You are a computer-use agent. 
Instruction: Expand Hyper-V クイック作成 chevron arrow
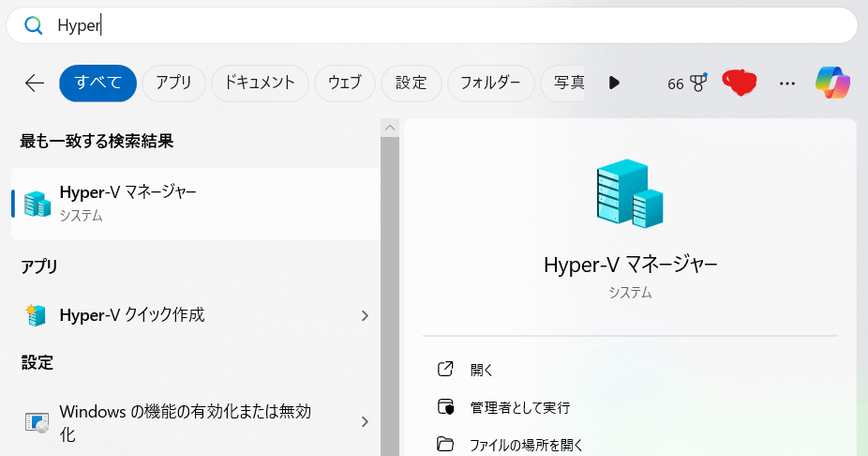365,316
